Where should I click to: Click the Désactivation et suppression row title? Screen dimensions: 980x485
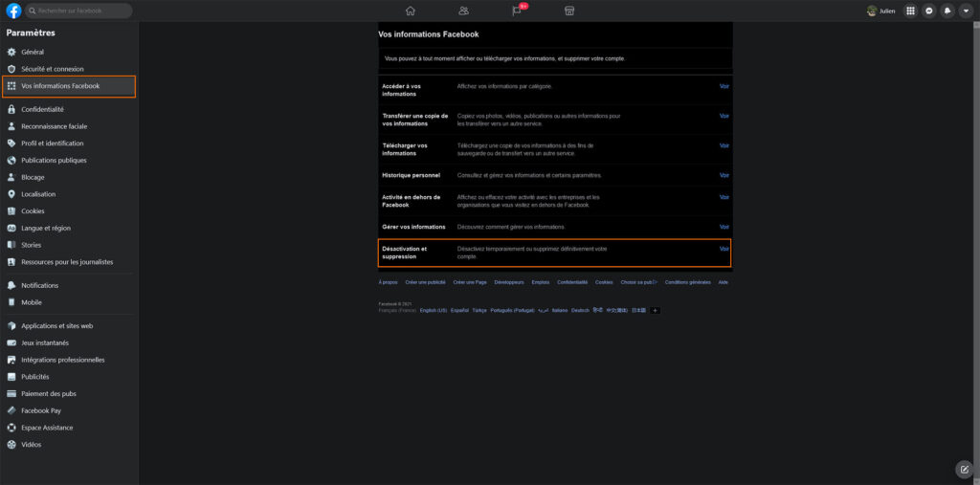pyautogui.click(x=405, y=253)
